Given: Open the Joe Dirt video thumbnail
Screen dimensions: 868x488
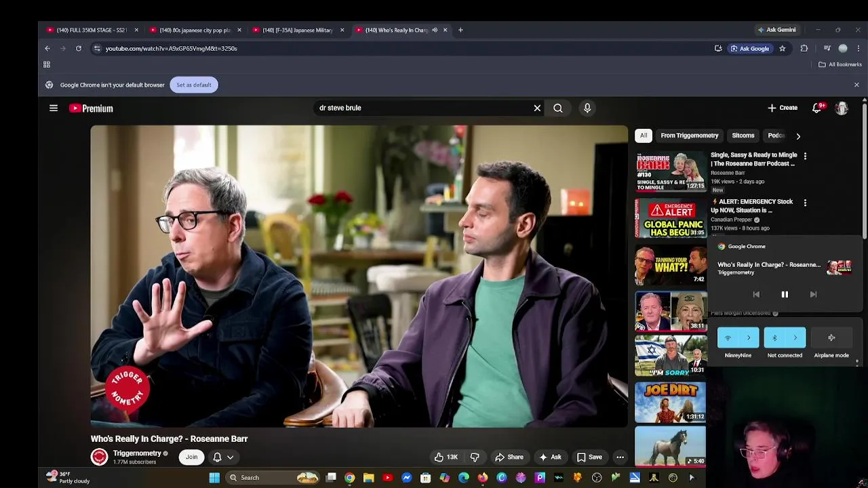Looking at the screenshot, I should [670, 402].
